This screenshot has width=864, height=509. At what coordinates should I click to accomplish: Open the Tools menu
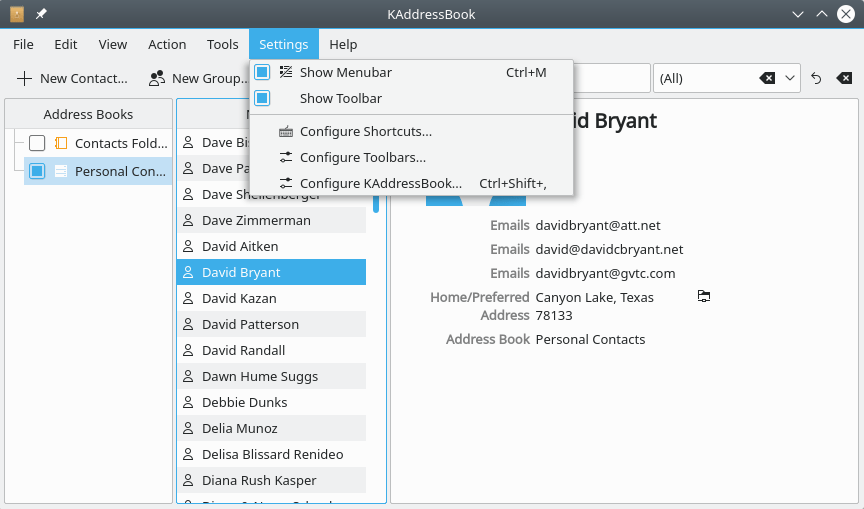point(223,45)
